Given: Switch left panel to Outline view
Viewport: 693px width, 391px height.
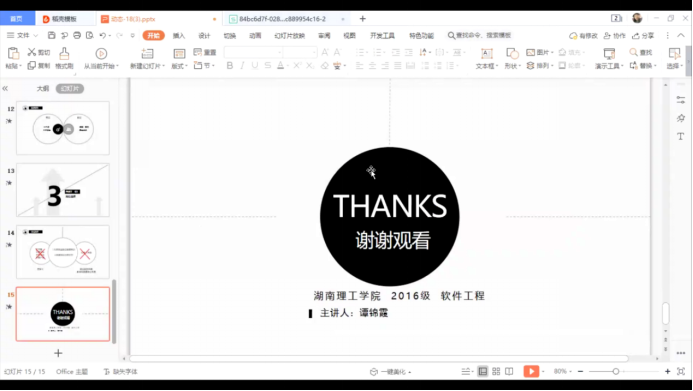Looking at the screenshot, I should point(43,88).
